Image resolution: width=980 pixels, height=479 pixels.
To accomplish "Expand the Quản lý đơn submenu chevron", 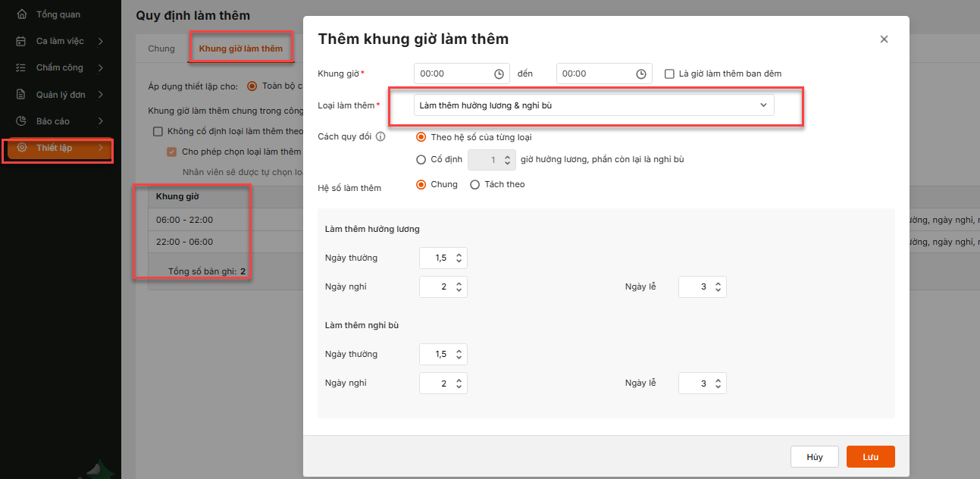I will pos(100,95).
